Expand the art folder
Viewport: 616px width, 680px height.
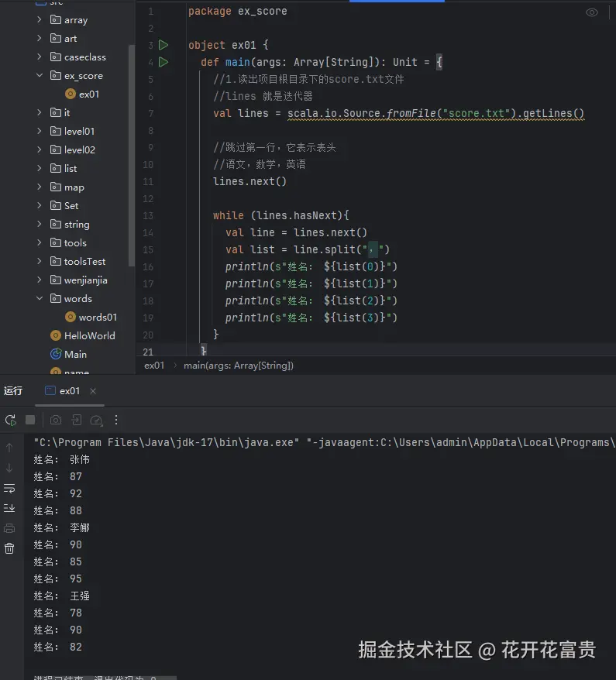coord(40,38)
